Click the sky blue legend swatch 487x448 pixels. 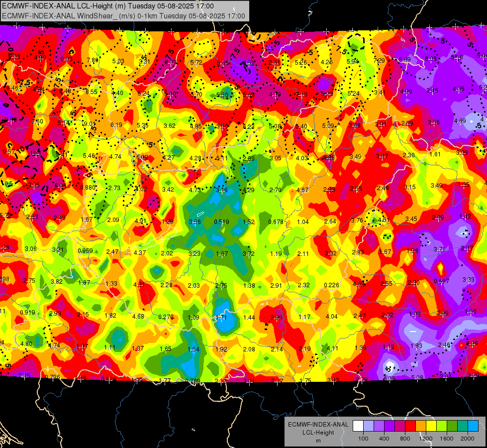tap(473, 426)
